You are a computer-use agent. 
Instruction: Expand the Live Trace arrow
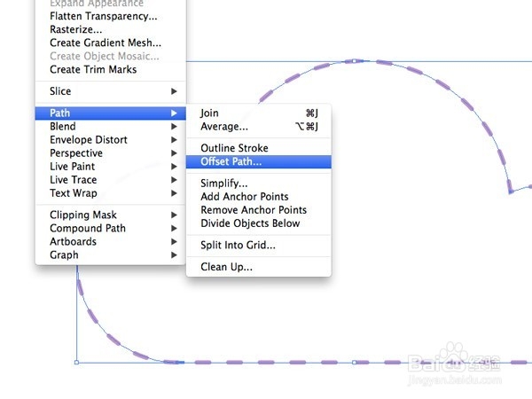pos(174,180)
